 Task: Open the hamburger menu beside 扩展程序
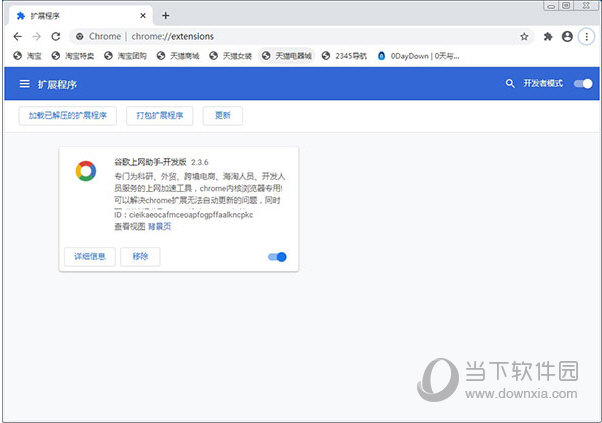(x=25, y=84)
